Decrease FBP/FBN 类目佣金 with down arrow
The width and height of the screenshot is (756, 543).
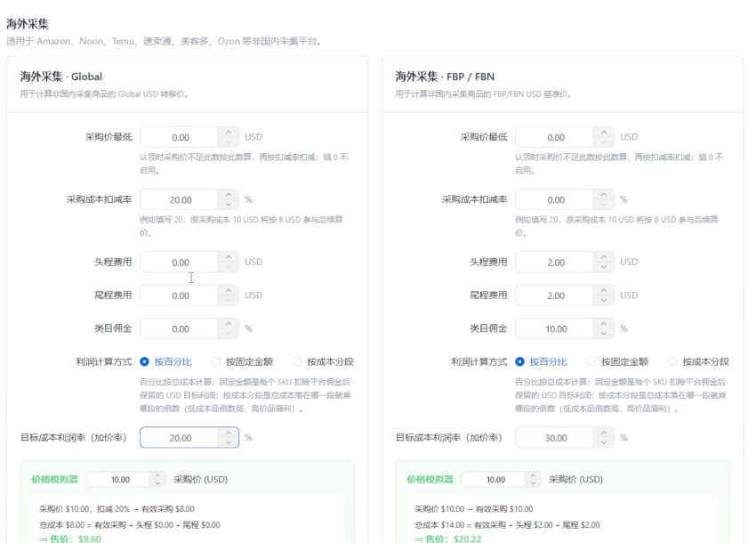[x=604, y=334]
